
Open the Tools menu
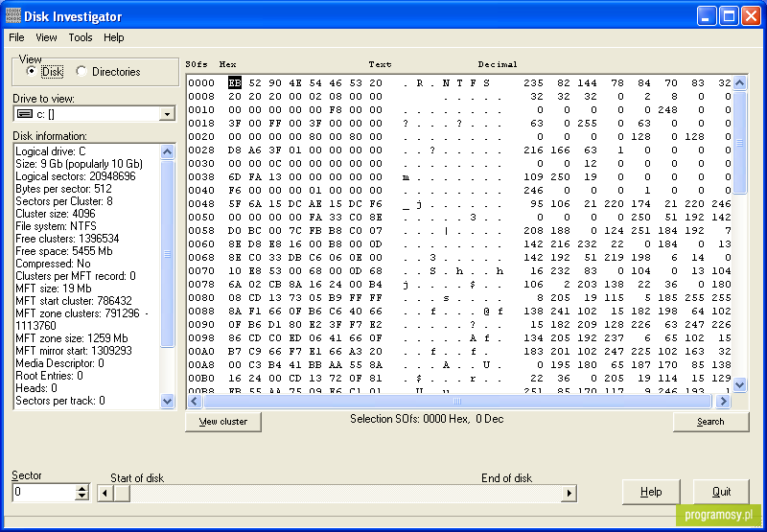[x=81, y=37]
